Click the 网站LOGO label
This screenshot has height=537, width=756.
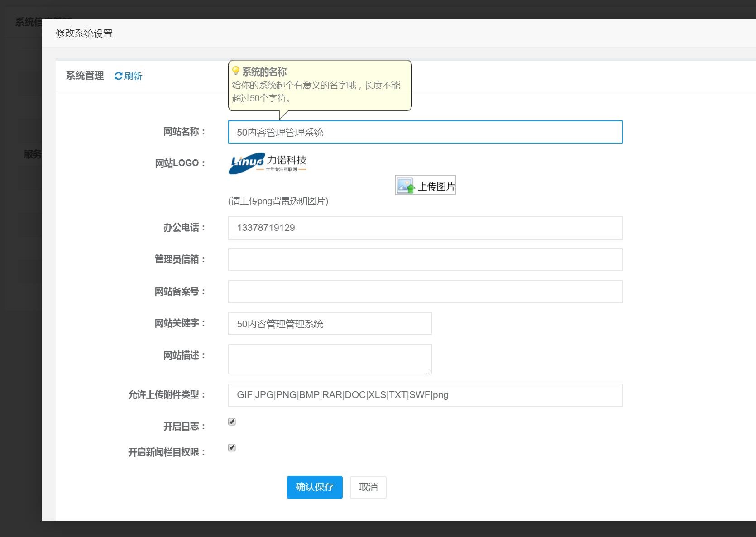(180, 163)
